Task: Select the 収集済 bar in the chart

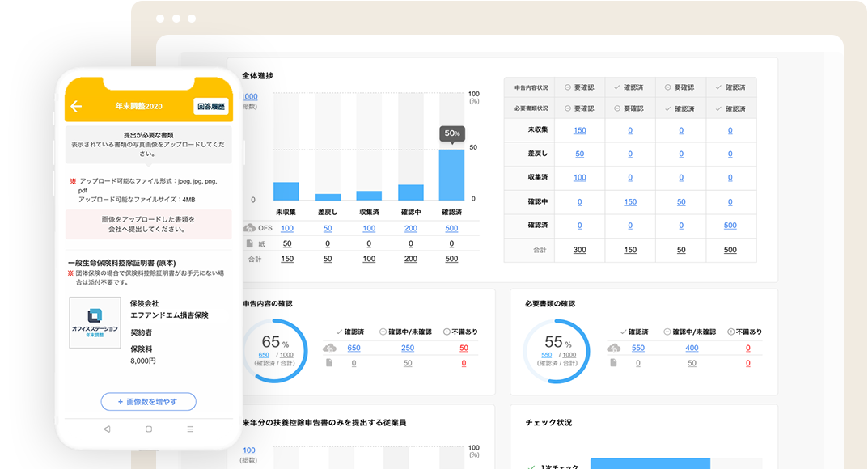Action: tap(369, 196)
